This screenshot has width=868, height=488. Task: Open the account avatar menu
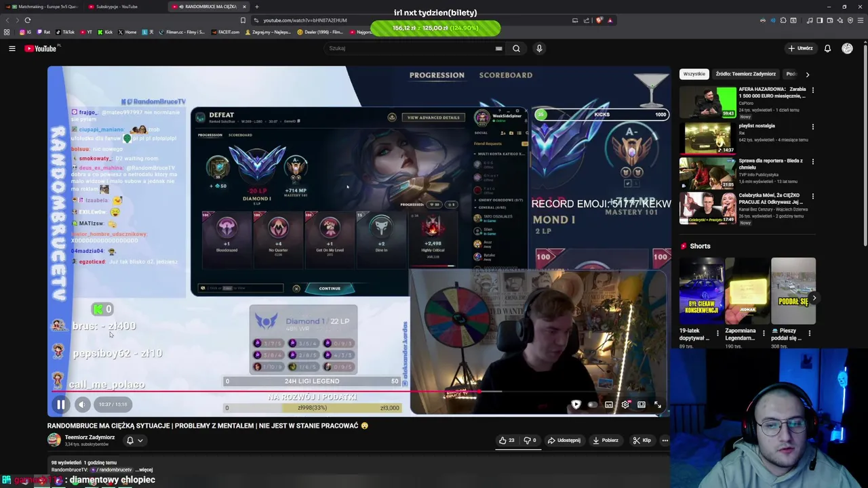[847, 48]
